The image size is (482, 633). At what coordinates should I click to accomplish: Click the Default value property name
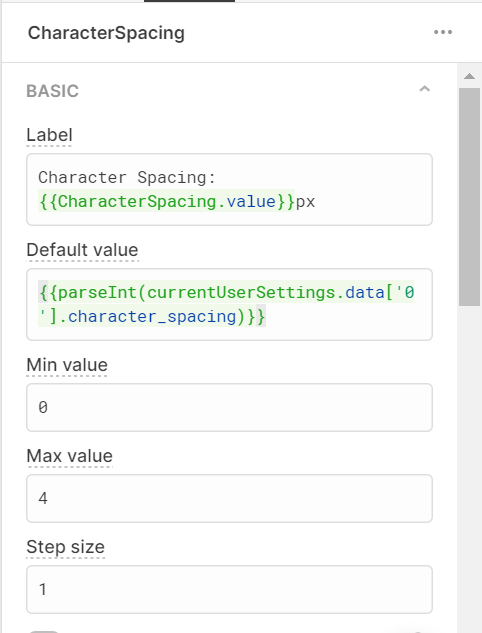coord(82,250)
